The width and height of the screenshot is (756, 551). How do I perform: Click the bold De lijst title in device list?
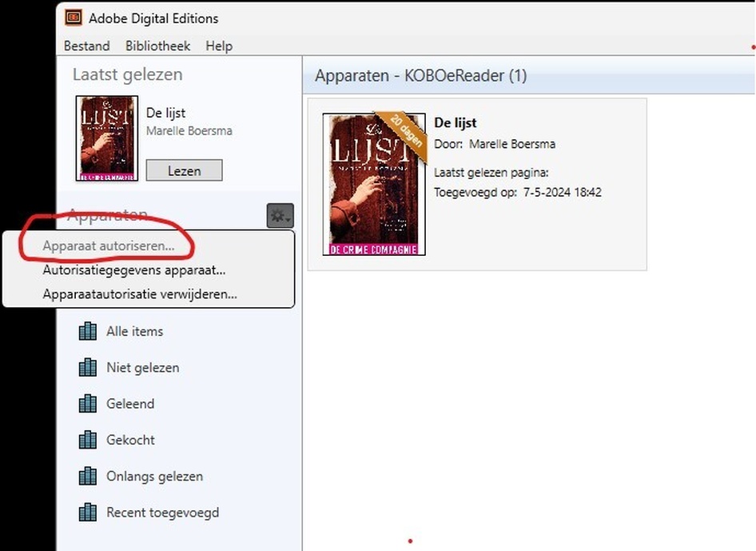[456, 122]
